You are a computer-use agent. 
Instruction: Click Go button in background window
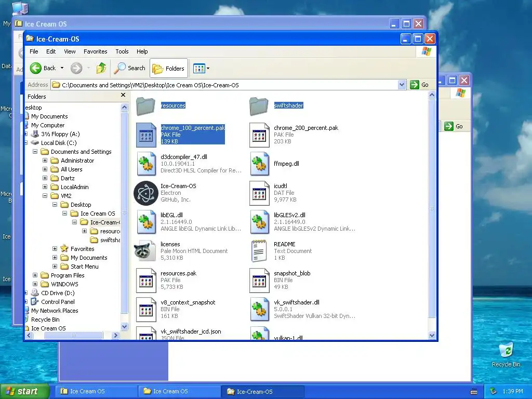(454, 126)
